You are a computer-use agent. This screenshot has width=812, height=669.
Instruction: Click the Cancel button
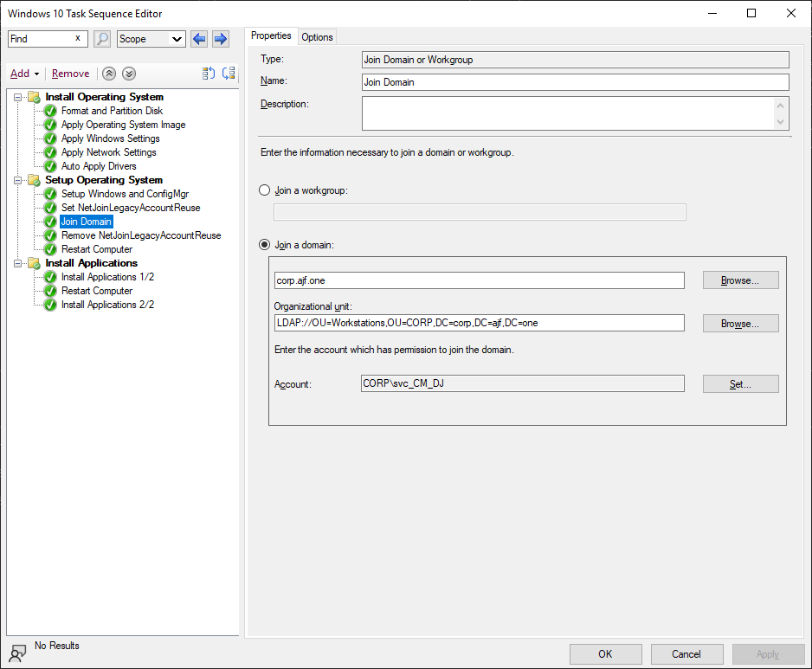coord(686,654)
